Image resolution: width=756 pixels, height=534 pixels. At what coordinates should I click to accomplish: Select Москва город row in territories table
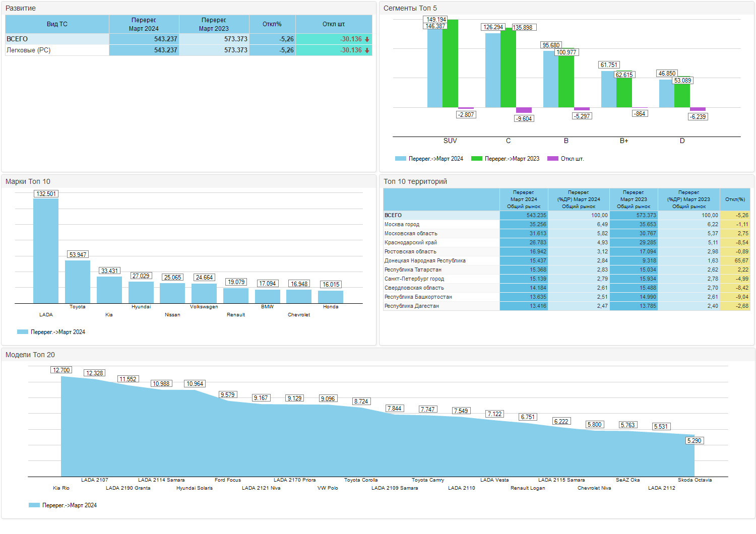click(402, 225)
